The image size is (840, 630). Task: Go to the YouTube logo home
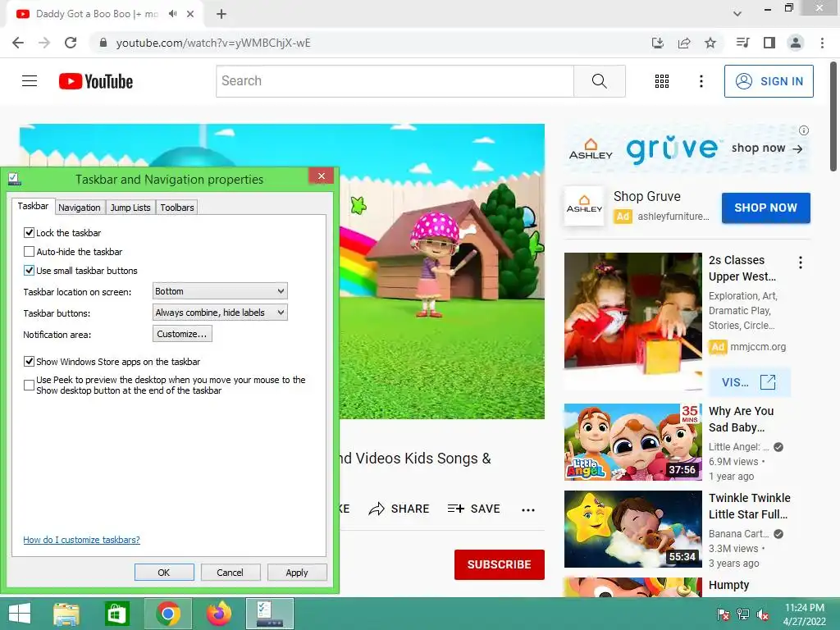pos(96,81)
